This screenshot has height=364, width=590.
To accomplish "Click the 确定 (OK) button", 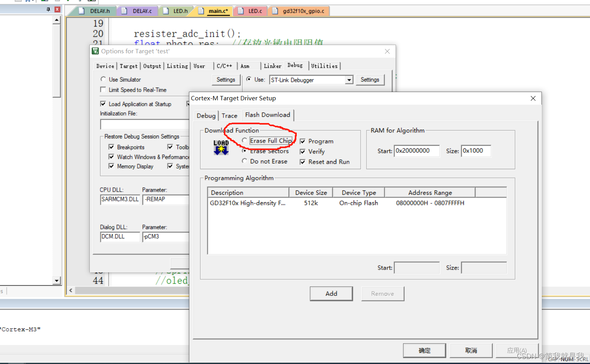I will (x=424, y=351).
